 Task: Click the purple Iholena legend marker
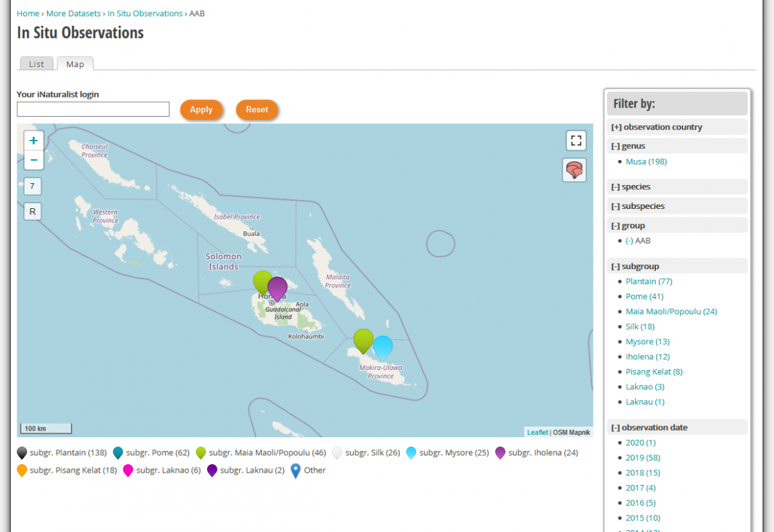501,453
